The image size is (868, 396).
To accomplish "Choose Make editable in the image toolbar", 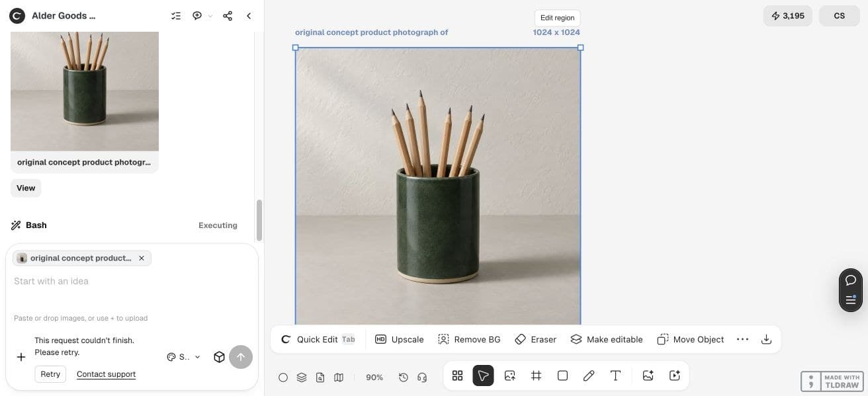I will (607, 339).
